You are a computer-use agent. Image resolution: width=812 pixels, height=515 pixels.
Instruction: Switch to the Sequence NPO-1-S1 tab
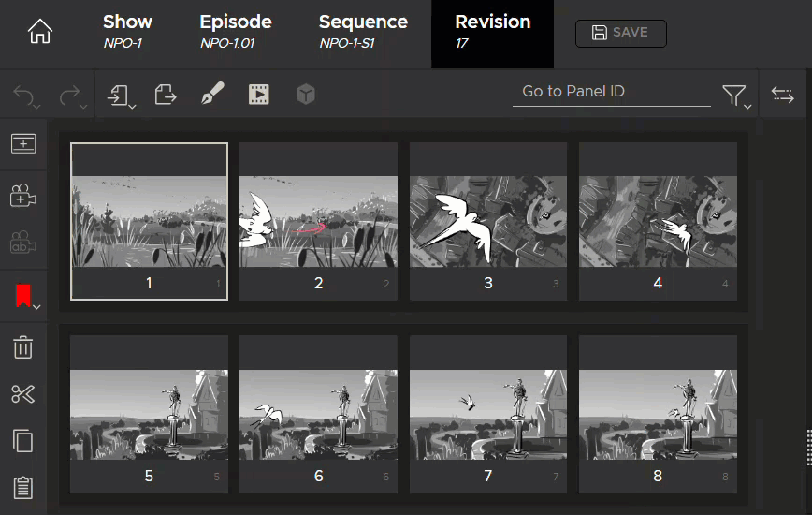[363, 31]
